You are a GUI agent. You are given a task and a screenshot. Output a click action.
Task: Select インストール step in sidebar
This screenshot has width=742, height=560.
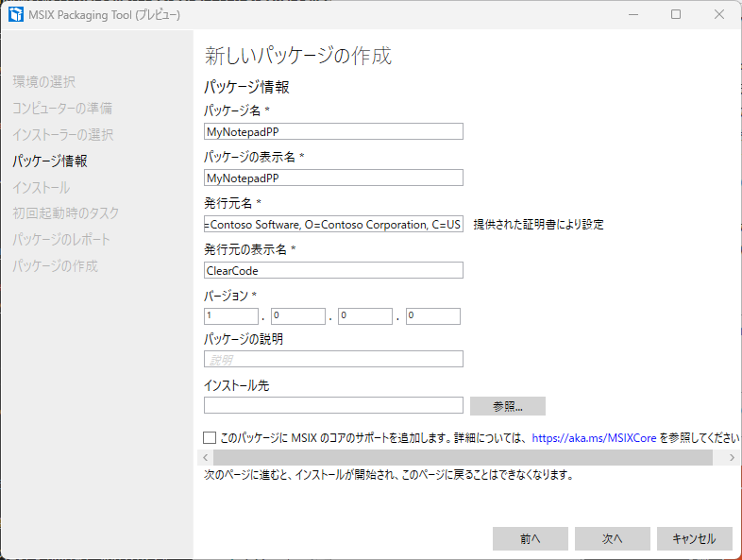(x=41, y=187)
